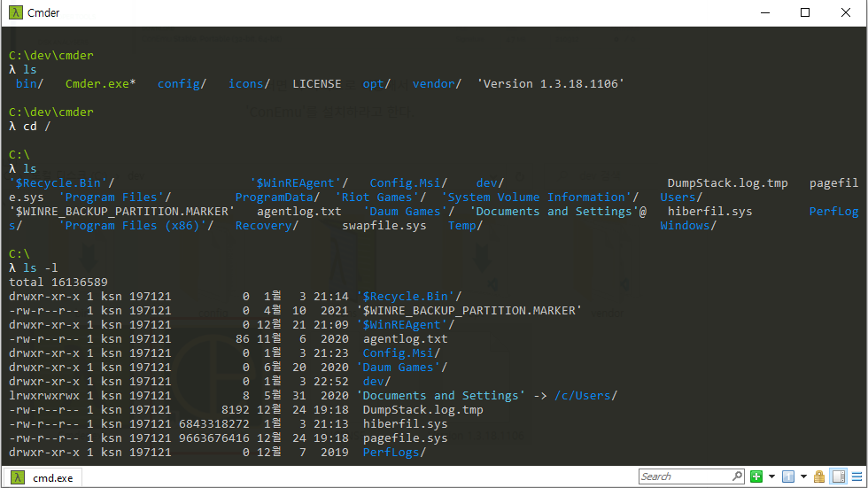Click the swapfile.sys file name

384,225
